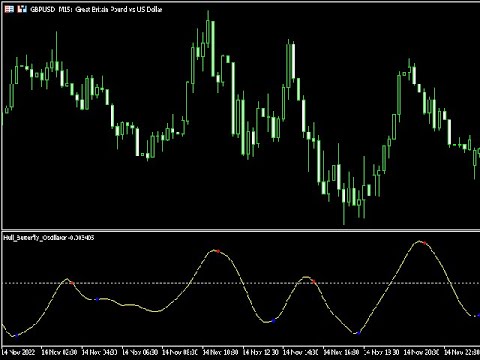This screenshot has width=480, height=360.
Task: Select red dot on oscillator peak near 14:00
Action: (x=314, y=282)
